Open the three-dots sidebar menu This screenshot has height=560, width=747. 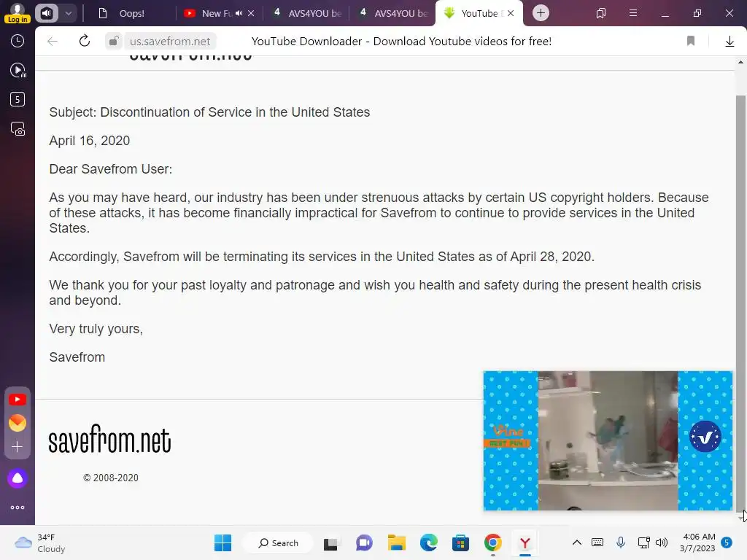pos(18,507)
